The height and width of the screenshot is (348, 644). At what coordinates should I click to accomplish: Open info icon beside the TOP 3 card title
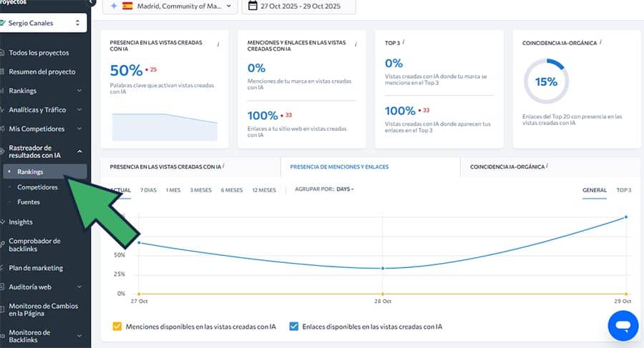[x=404, y=41]
